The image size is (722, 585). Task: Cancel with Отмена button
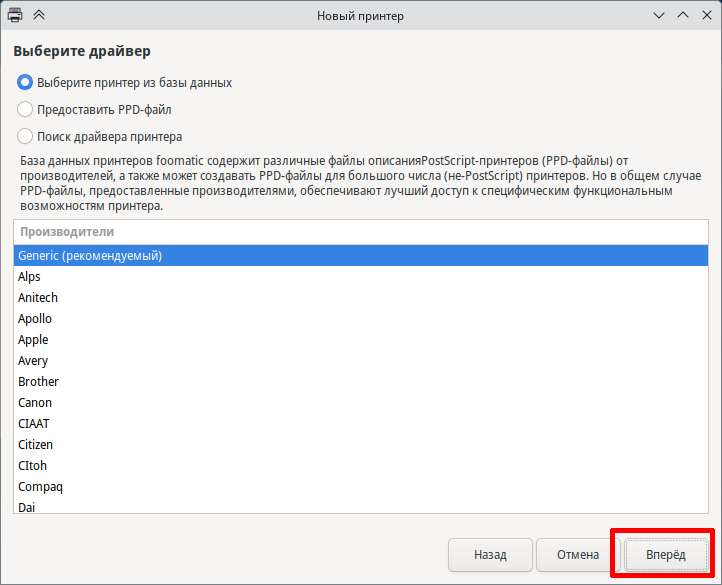tap(578, 555)
